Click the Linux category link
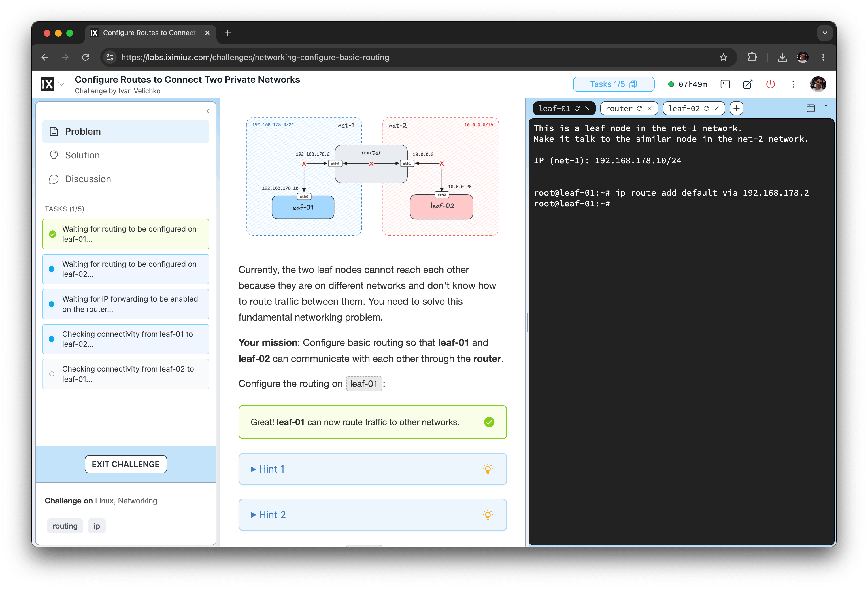Image resolution: width=868 pixels, height=589 pixels. pos(104,501)
